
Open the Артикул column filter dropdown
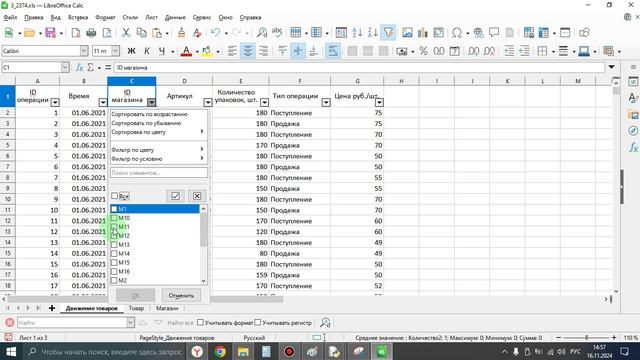(x=208, y=102)
